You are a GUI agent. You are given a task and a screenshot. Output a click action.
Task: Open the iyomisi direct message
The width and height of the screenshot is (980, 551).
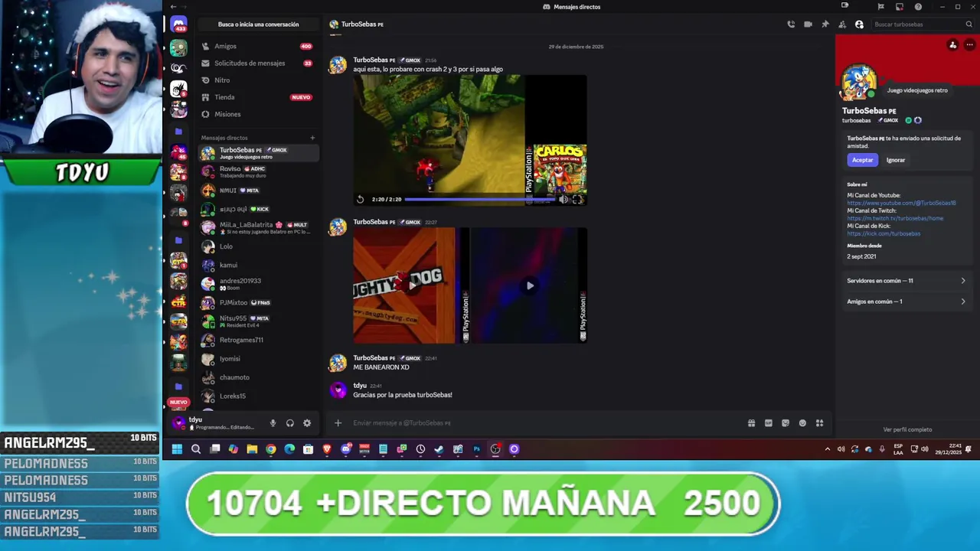coord(258,358)
